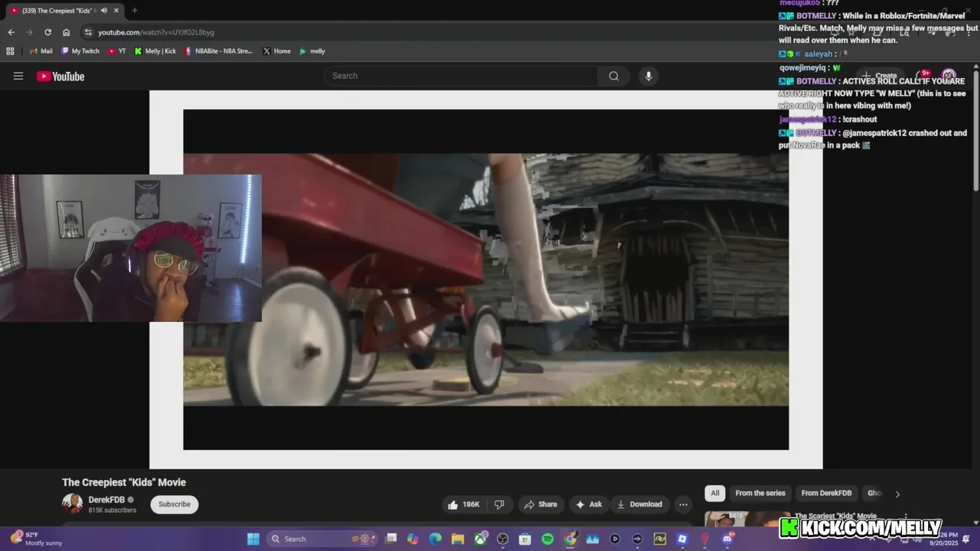This screenshot has width=980, height=551.
Task: Select the From the series chip
Action: 760,494
